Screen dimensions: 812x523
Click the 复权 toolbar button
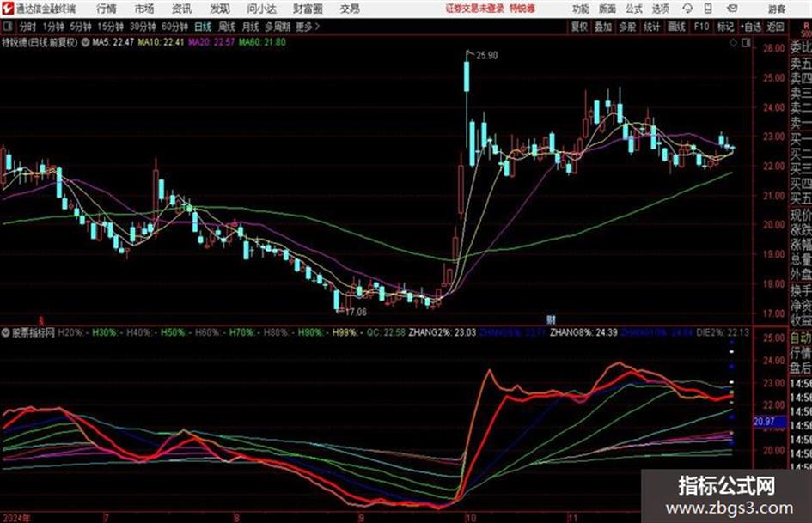(579, 27)
